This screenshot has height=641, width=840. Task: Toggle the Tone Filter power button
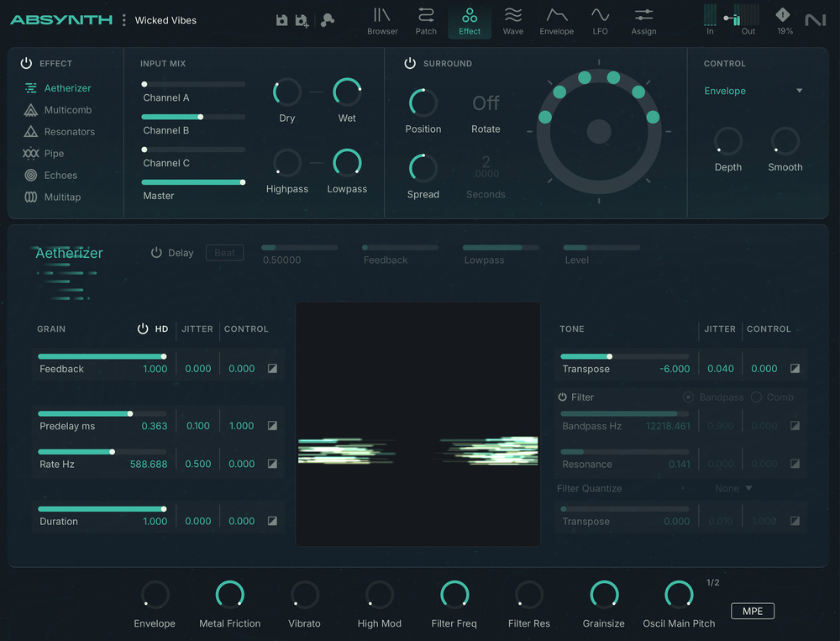pyautogui.click(x=562, y=397)
